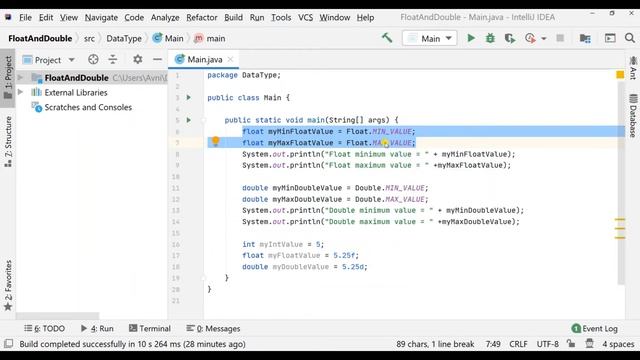Expand External Libraries node
The image size is (640, 360).
[x=20, y=92]
